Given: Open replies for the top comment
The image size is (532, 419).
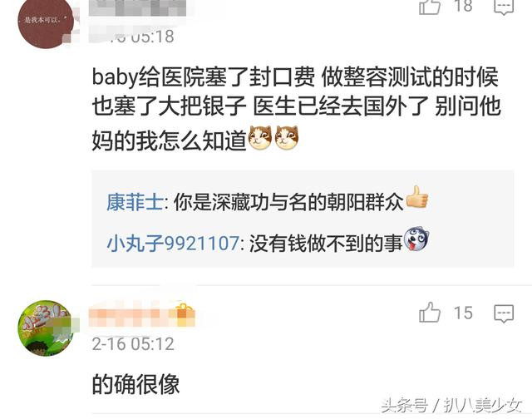Looking at the screenshot, I should tap(504, 7).
